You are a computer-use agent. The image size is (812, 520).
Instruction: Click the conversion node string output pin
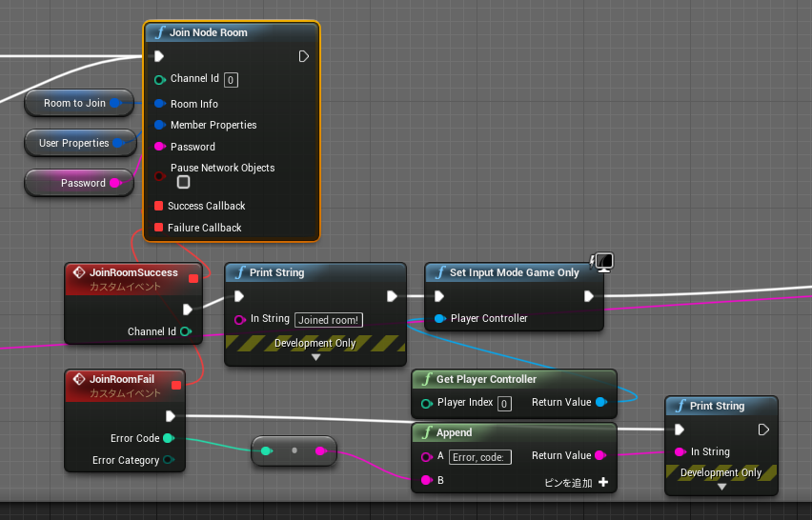point(320,450)
